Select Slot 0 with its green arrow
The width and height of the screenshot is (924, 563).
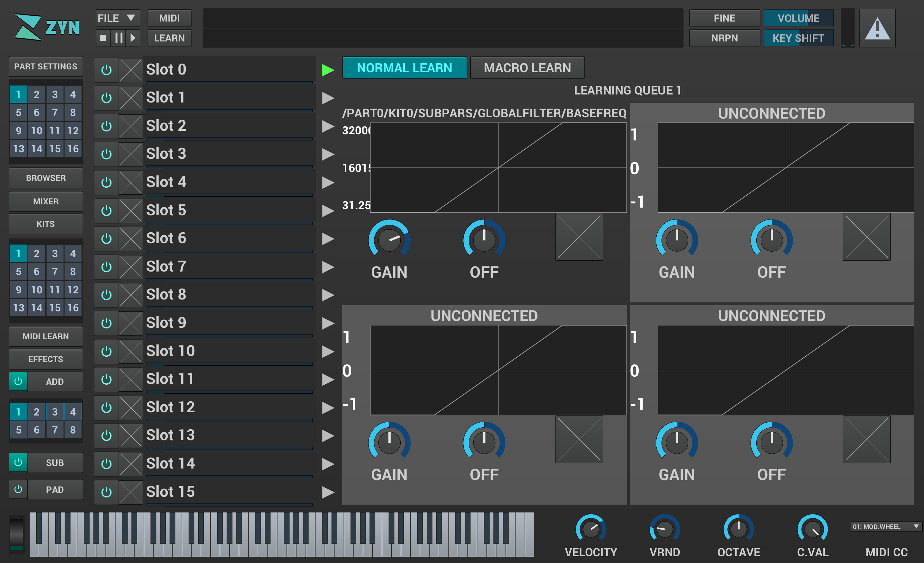tap(328, 70)
